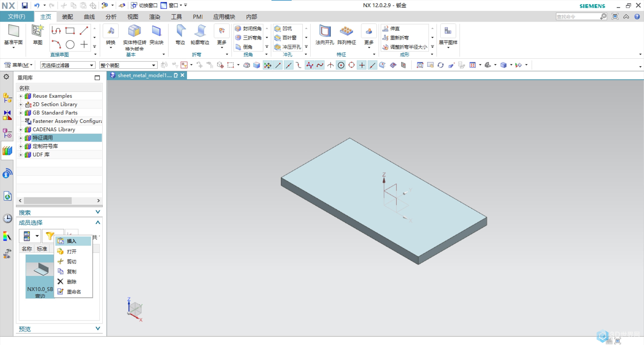This screenshot has height=345, width=644.
Task: Open the selection filter (无选择过滤器) dropdown
Action: 67,65
